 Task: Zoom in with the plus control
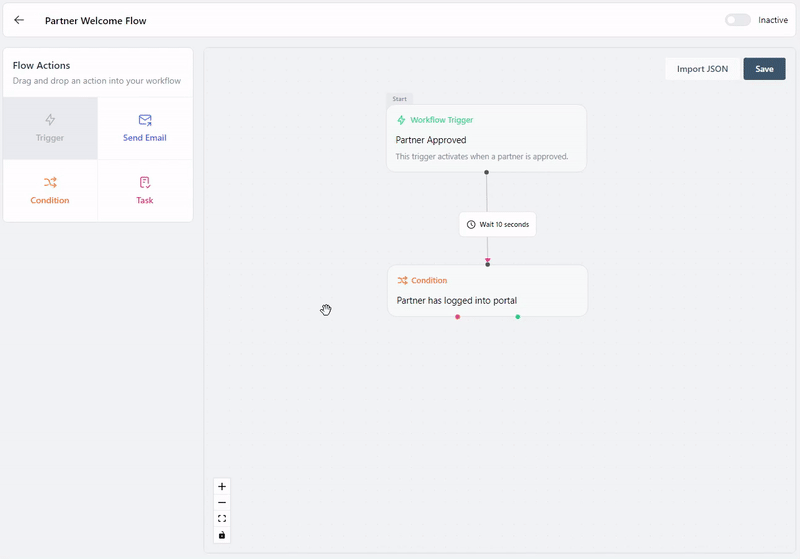pos(222,487)
